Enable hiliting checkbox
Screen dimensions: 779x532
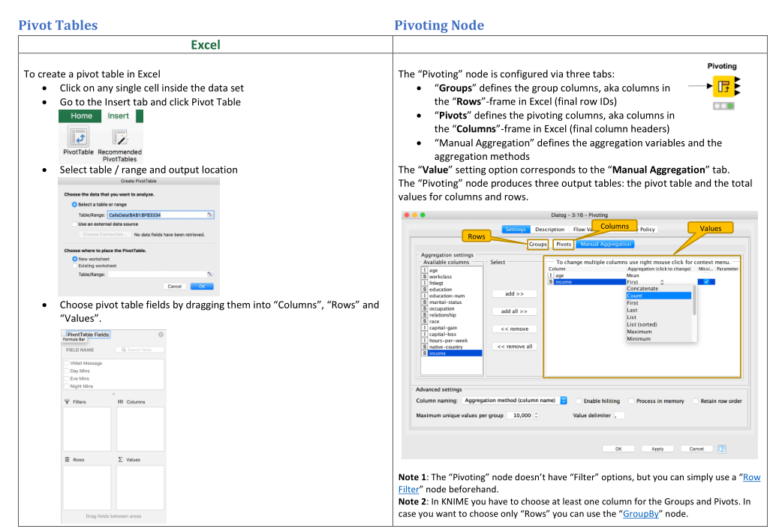579,401
